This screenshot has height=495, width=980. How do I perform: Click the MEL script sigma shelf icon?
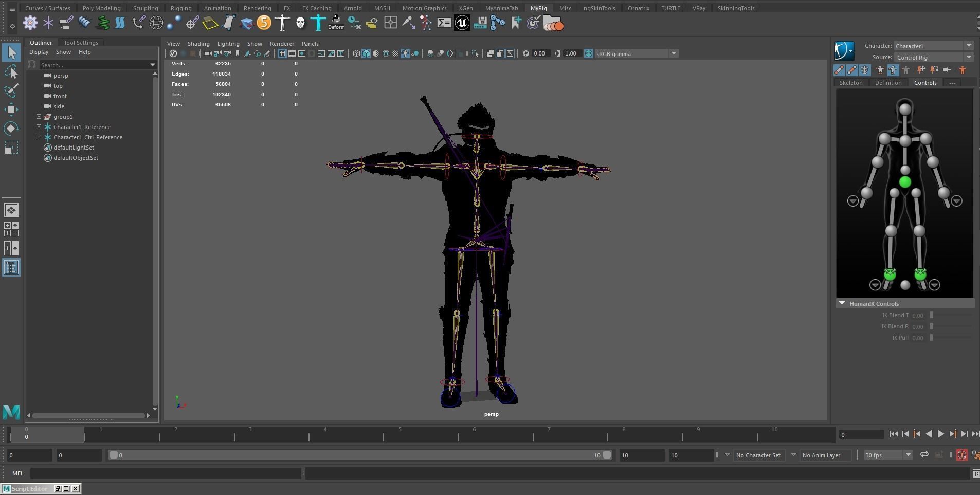point(444,23)
